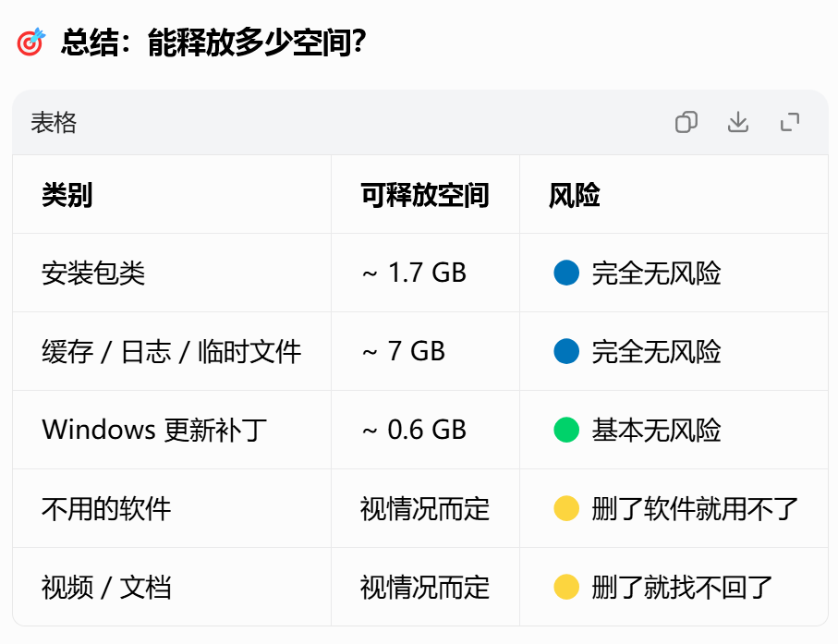The height and width of the screenshot is (644, 838).
Task: Click 视情况而定 in the 不用的软件 row
Action: coord(425,509)
